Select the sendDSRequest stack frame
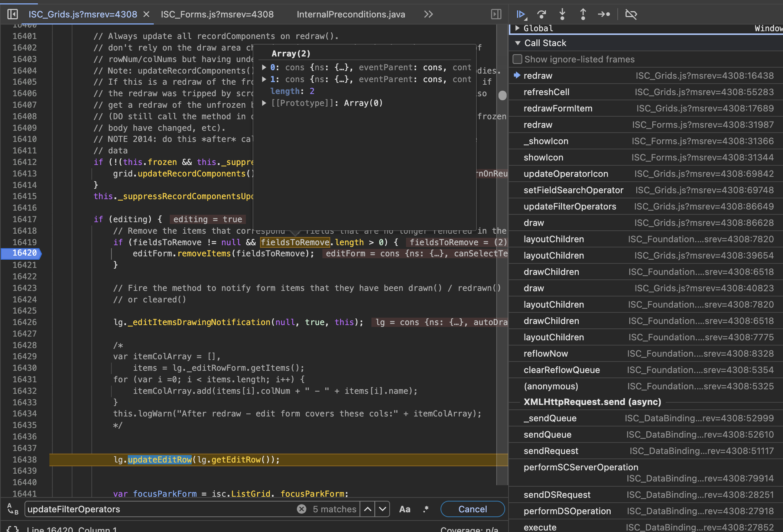The width and height of the screenshot is (783, 532). [x=646, y=495]
